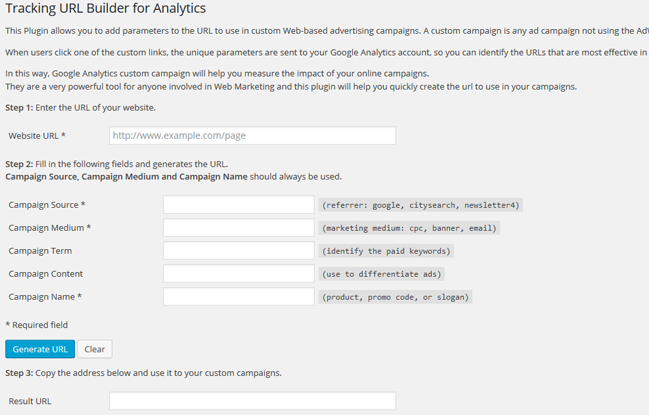Click the Campaign Term label
The height and width of the screenshot is (415, 649).
click(x=40, y=251)
